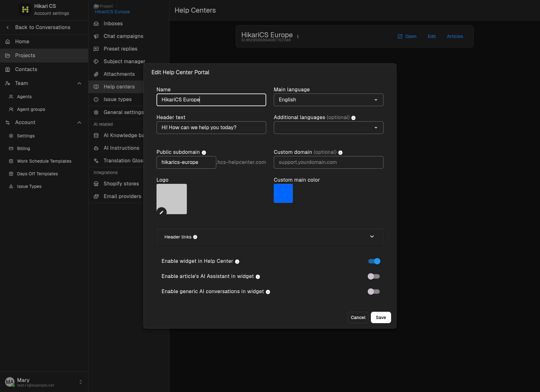Viewport: 540px width, 392px height.
Task: Click the Shopify stores shop icon
Action: coord(96,184)
